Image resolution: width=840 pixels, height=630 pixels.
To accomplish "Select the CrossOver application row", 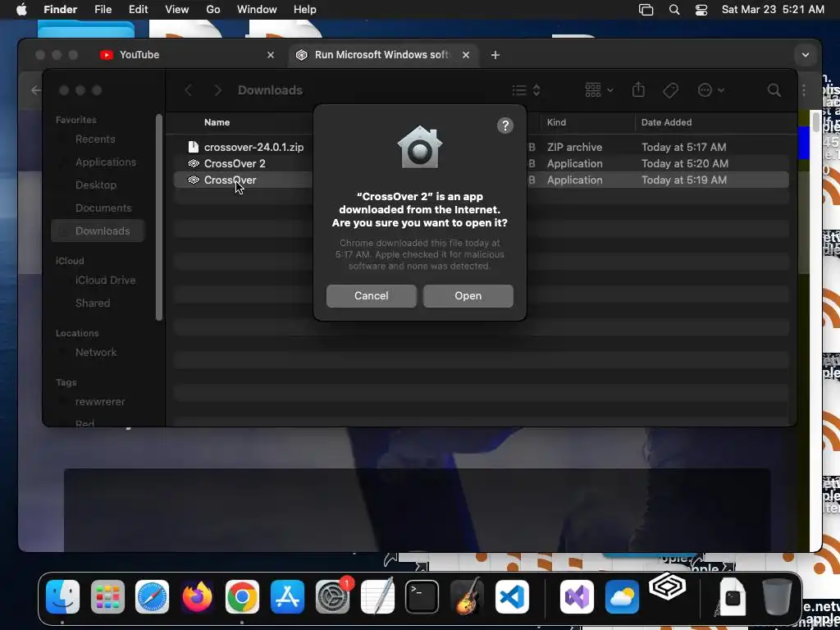I will tap(481, 180).
